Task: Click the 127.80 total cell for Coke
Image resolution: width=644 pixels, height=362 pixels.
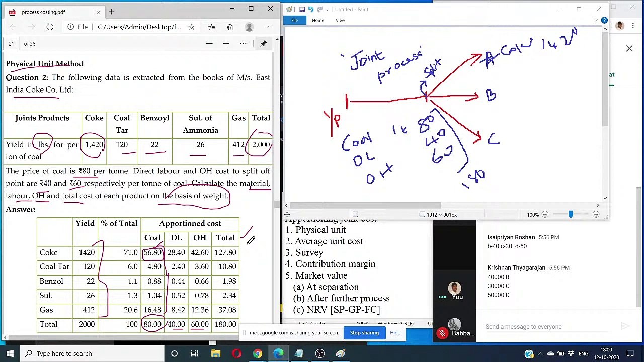Action: (x=225, y=252)
